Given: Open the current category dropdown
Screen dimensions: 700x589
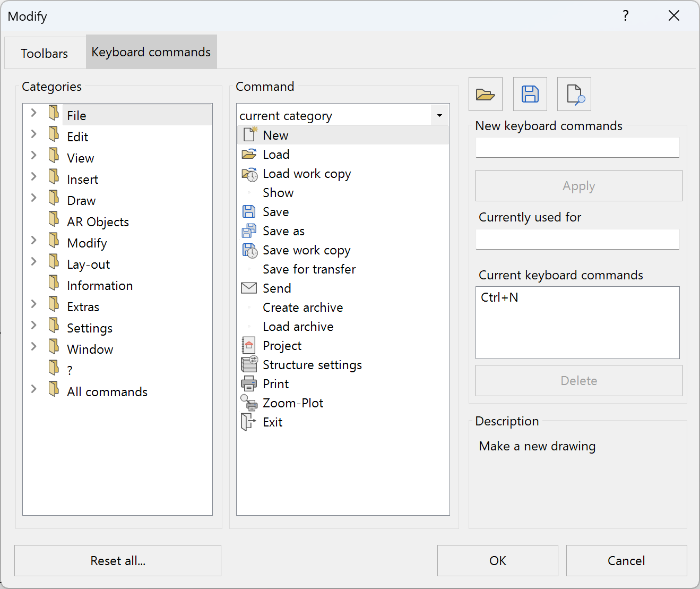Looking at the screenshot, I should point(439,115).
